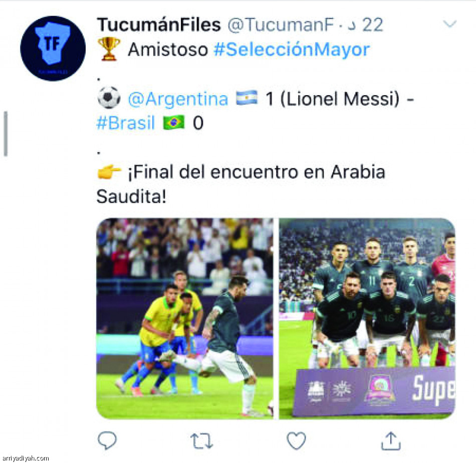Screen dimensions: 476x463
Task: Click the tweet date 22
Action: tap(373, 25)
